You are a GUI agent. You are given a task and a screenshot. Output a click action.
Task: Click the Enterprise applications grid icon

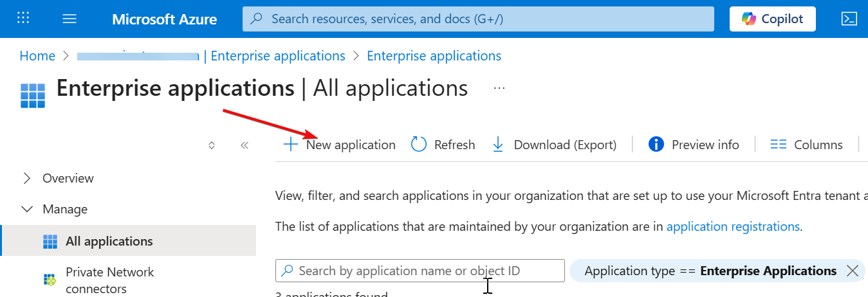tap(32, 95)
